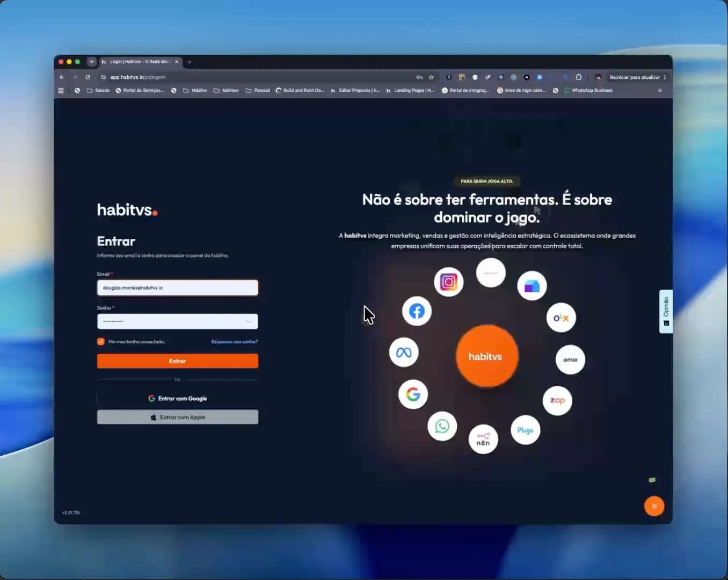Toggle the 'Me mantenha conectado' checkbox

(100, 341)
